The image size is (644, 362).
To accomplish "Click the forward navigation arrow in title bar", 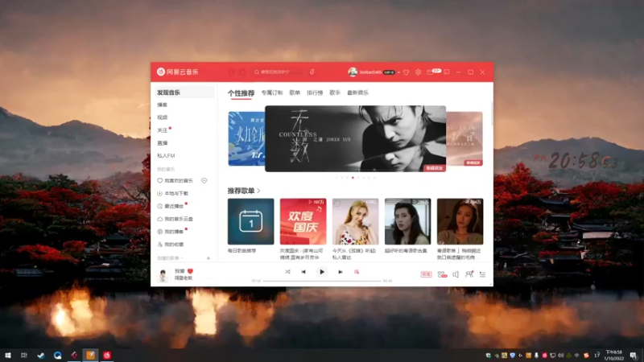I will point(243,72).
